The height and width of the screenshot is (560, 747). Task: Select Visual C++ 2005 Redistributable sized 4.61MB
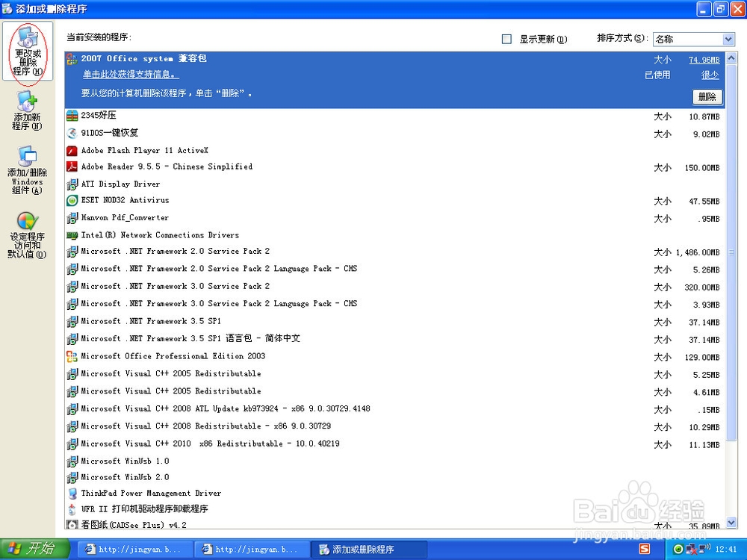point(394,391)
